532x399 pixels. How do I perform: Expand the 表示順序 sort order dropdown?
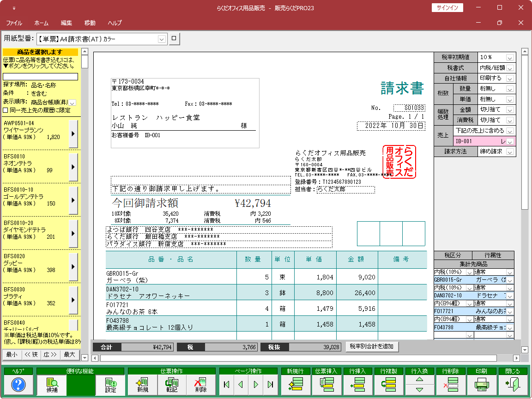(73, 103)
